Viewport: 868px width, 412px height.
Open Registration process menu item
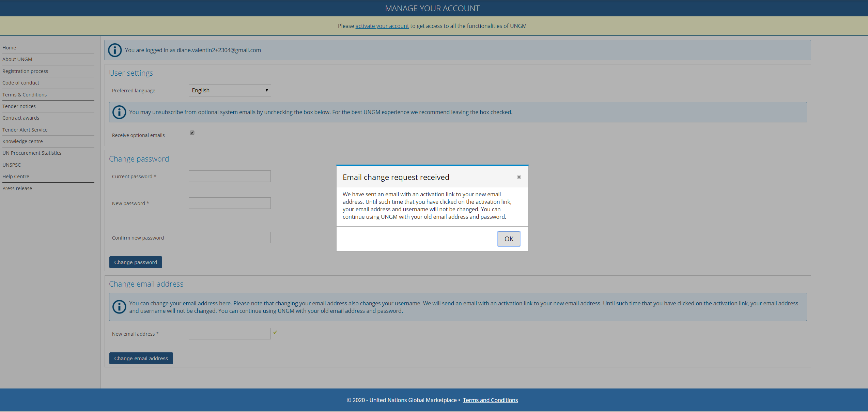[x=25, y=71]
